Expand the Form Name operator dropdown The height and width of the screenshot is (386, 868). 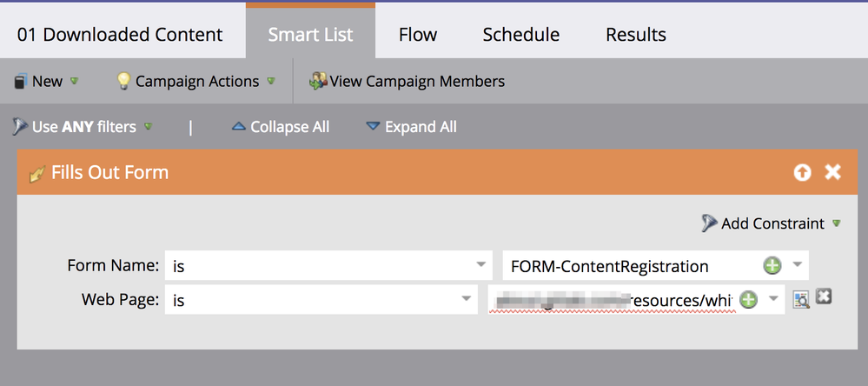[481, 264]
